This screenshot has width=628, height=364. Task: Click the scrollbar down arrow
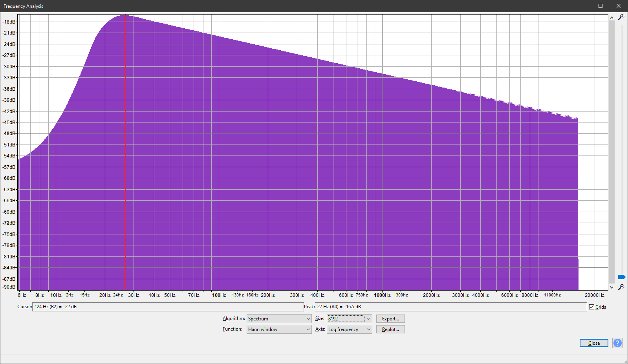612,287
